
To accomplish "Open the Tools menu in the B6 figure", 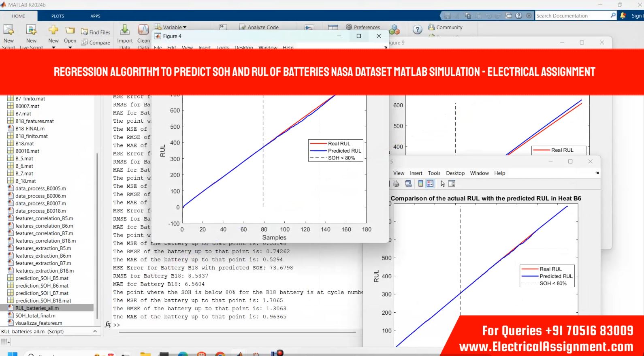I will pyautogui.click(x=434, y=173).
